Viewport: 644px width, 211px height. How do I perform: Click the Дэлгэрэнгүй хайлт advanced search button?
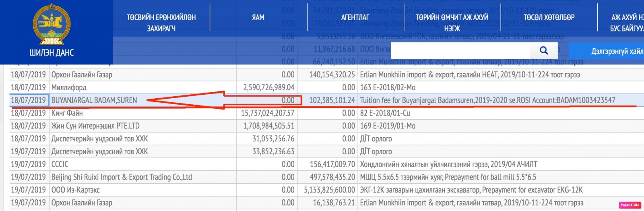click(x=616, y=51)
